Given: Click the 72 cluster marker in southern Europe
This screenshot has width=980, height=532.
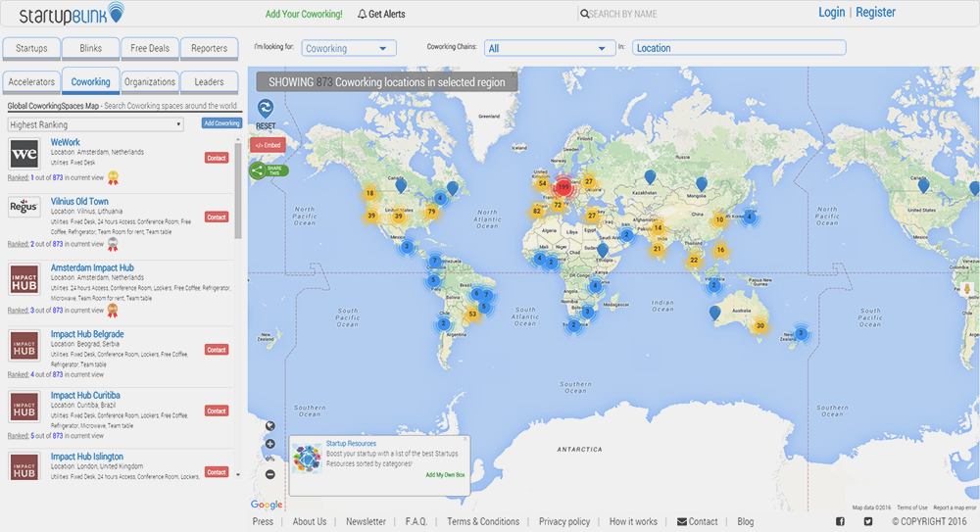Looking at the screenshot, I should coord(557,205).
